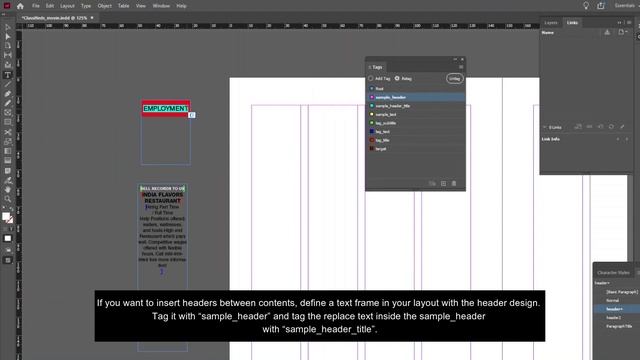Open the document tab dropdown arrow
This screenshot has width=640, height=360.
[92, 18]
